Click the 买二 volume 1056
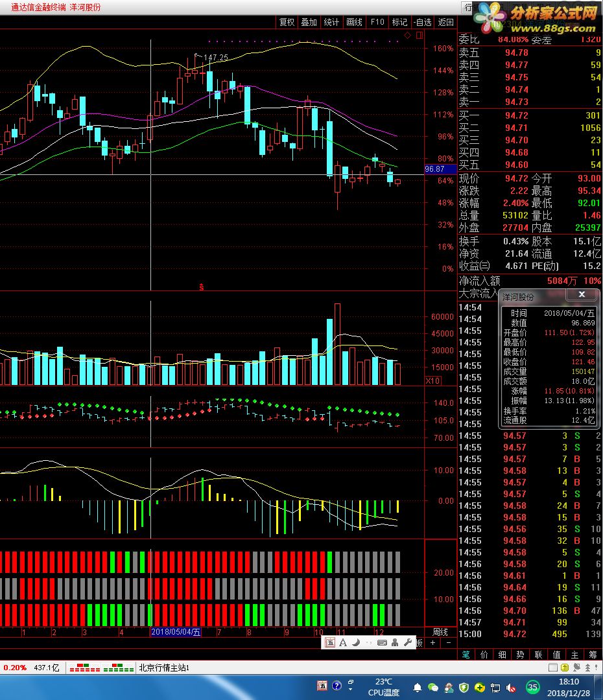The image size is (603, 700). coord(590,128)
